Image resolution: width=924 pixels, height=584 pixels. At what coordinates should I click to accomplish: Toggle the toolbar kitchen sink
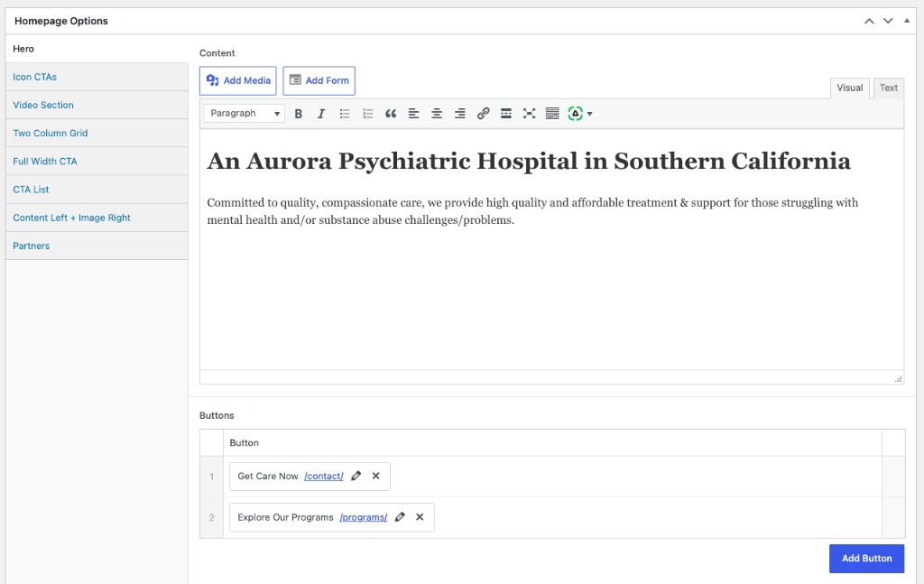[552, 114]
